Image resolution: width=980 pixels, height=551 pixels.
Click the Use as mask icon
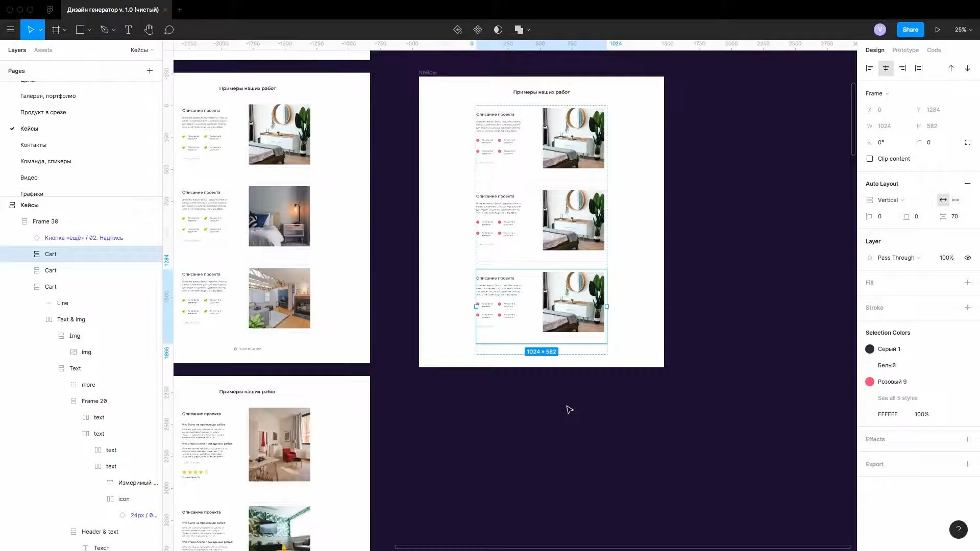[498, 30]
